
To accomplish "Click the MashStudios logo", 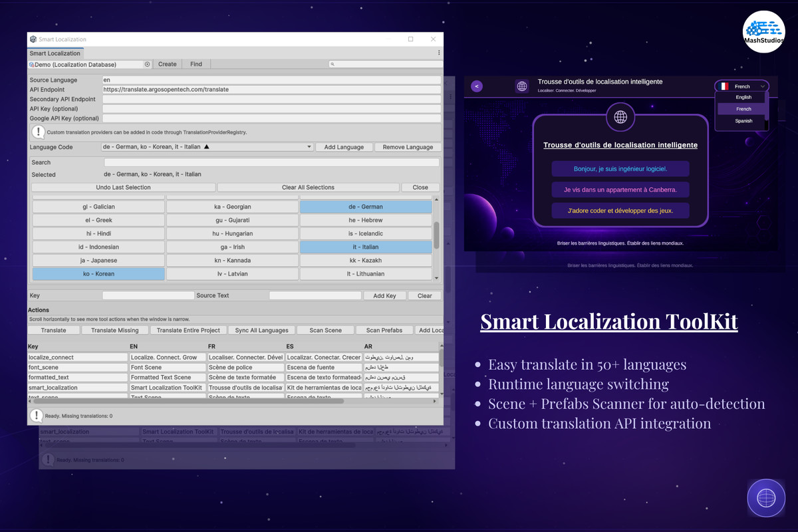I will pos(763,32).
